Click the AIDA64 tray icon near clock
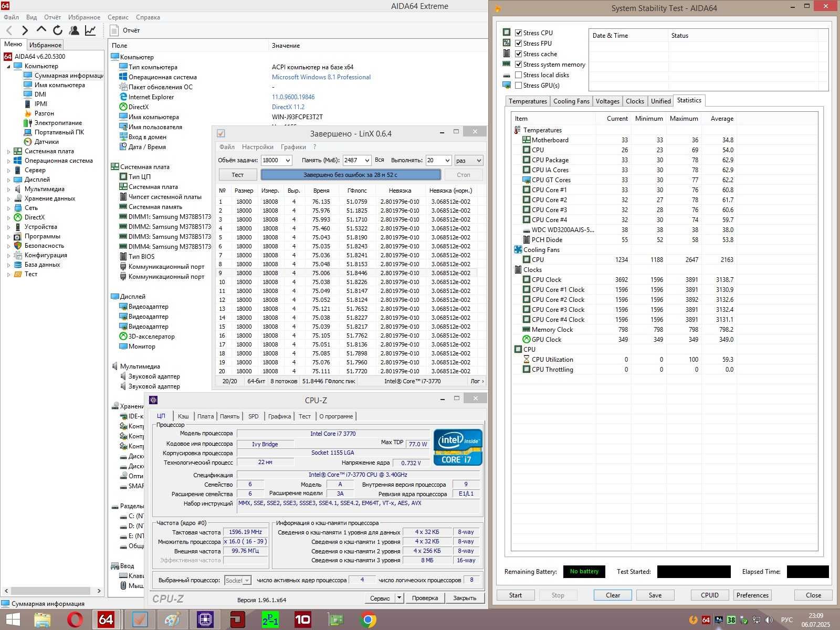This screenshot has width=840, height=630. click(706, 620)
